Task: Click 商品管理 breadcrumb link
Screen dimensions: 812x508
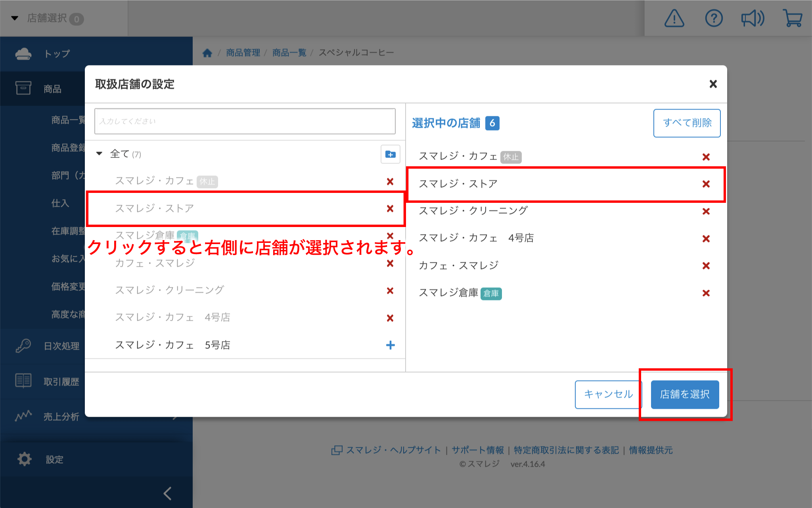Action: pos(243,53)
